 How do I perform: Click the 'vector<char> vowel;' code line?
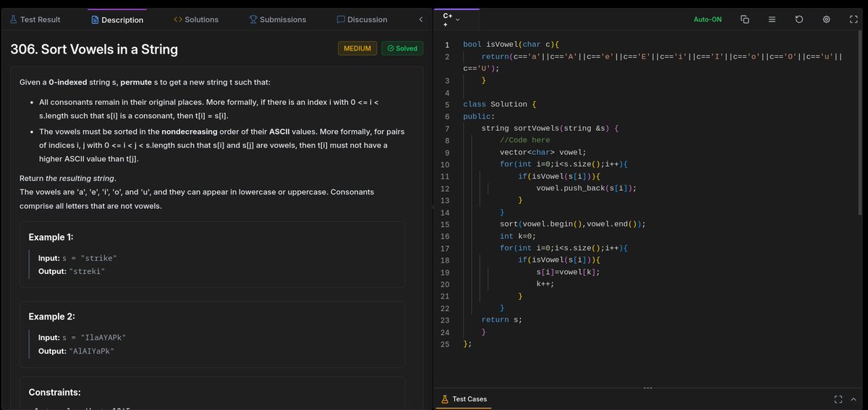point(542,153)
